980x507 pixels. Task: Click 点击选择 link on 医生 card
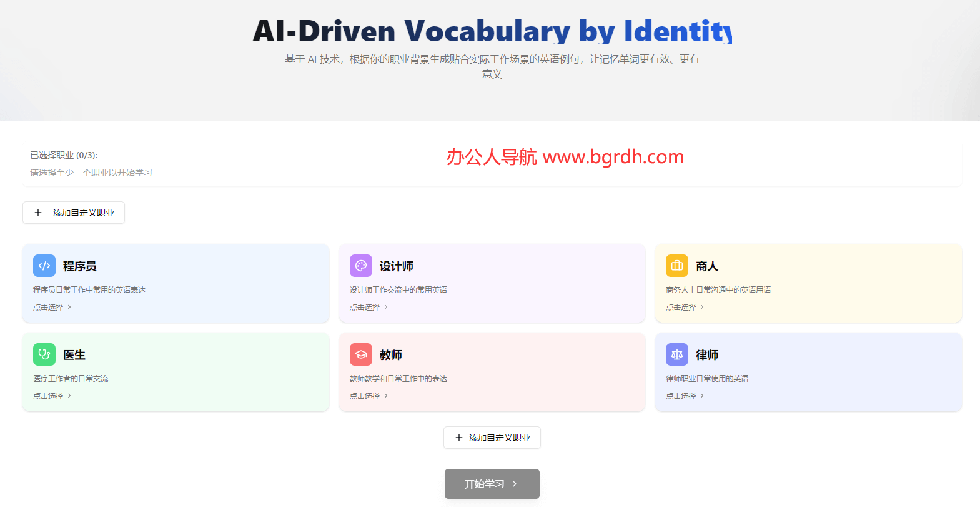coord(48,396)
